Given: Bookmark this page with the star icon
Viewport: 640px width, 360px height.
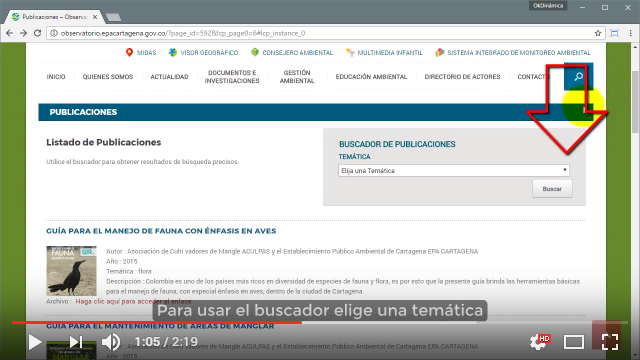Looking at the screenshot, I should tap(598, 33).
